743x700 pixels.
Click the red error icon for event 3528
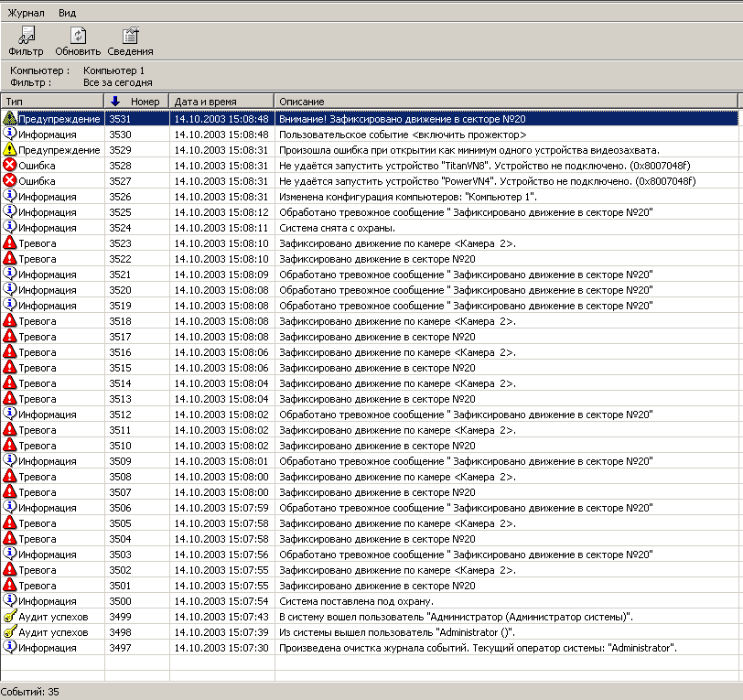pos(10,166)
